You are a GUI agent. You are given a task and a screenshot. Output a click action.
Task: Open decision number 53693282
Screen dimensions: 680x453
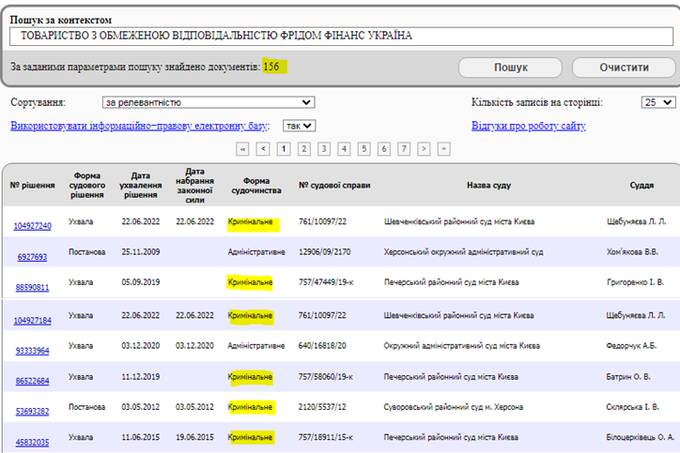point(32,411)
